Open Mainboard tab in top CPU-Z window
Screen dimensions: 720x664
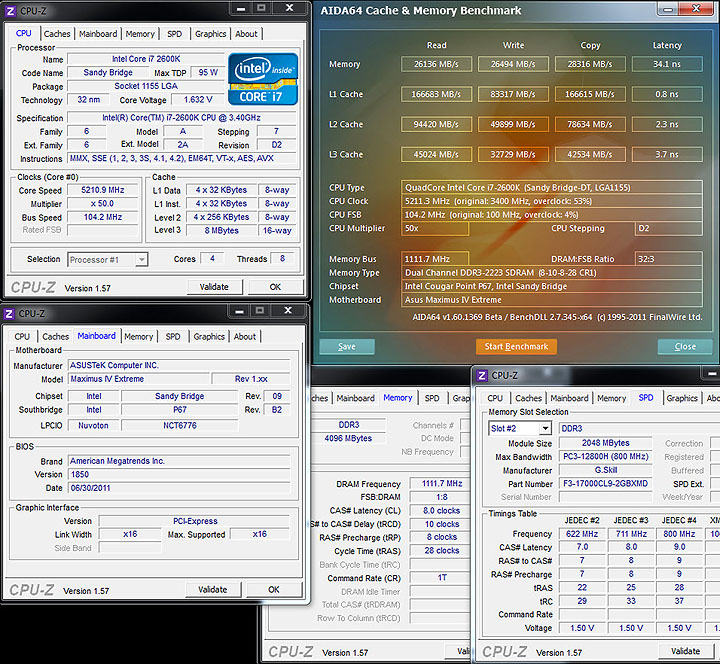tap(98, 34)
